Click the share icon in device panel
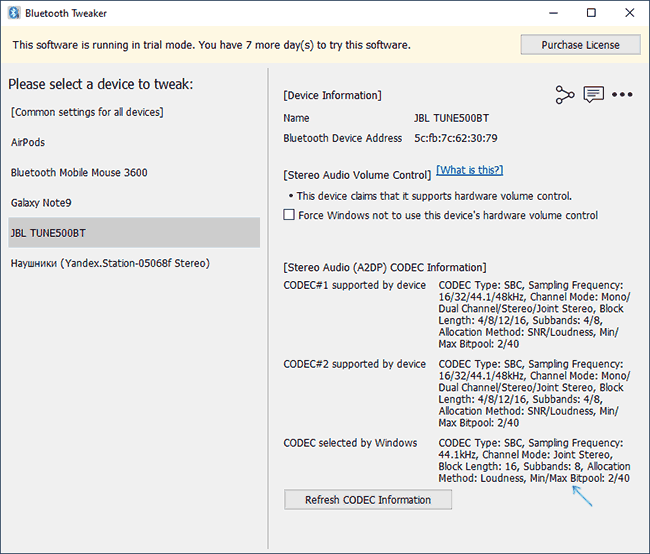 point(565,95)
